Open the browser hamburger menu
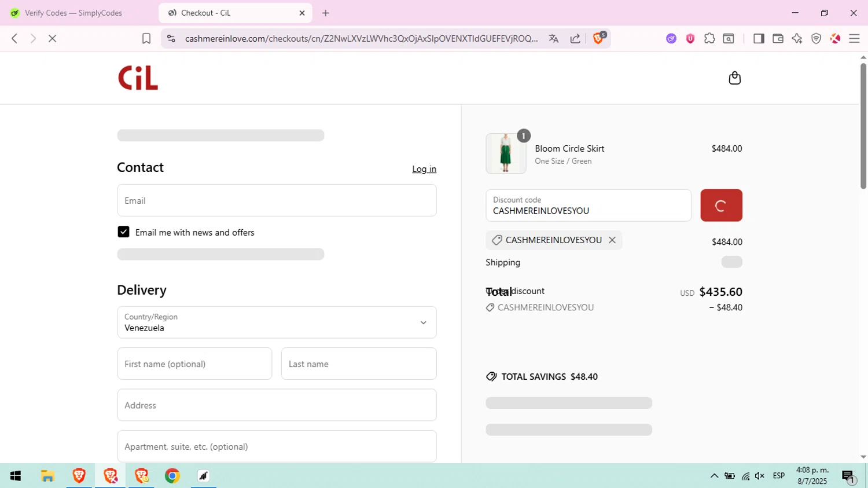Viewport: 868px width, 488px height. [854, 38]
